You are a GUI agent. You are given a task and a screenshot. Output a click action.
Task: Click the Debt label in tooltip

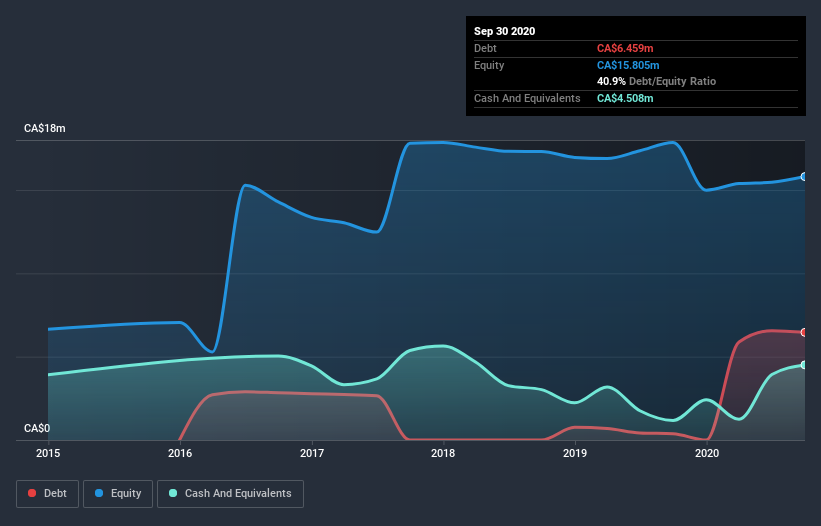(485, 48)
